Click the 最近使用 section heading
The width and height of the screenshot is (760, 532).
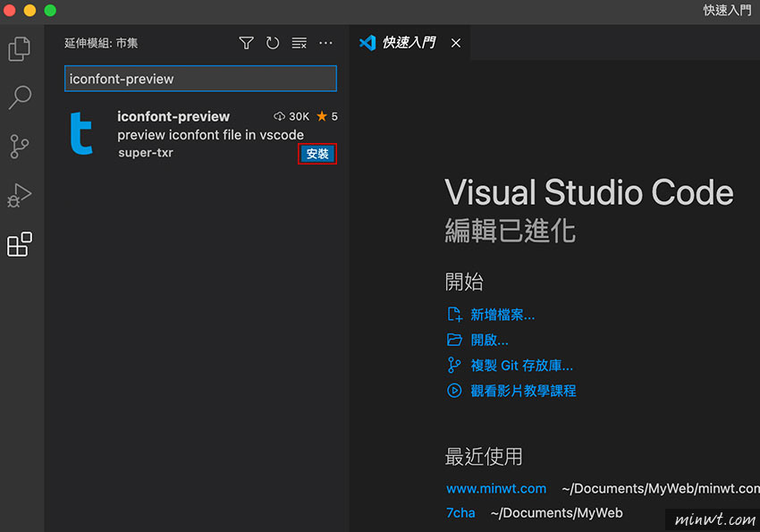point(484,456)
